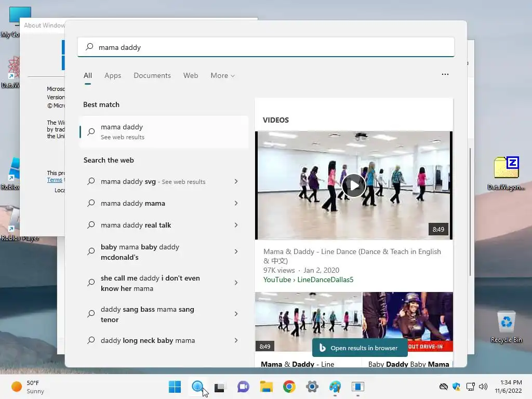Open the Terms link in About Windows
Image resolution: width=532 pixels, height=399 pixels.
[x=54, y=180]
